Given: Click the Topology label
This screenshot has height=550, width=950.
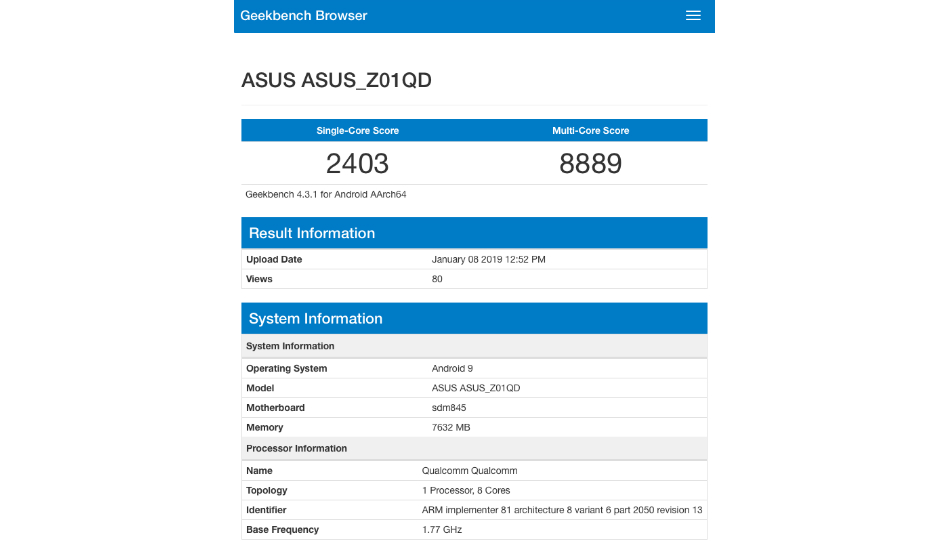Looking at the screenshot, I should point(267,491).
